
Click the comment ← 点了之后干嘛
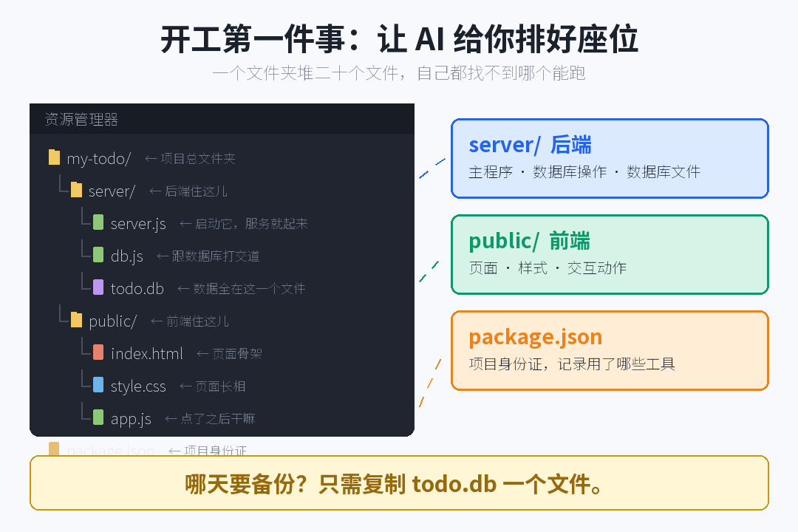[210, 419]
